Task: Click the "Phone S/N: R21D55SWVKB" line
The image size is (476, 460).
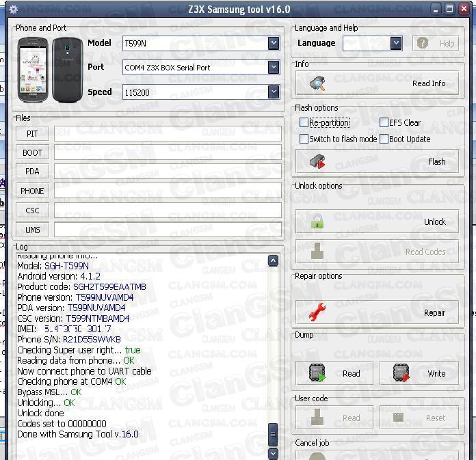Action: pos(69,339)
